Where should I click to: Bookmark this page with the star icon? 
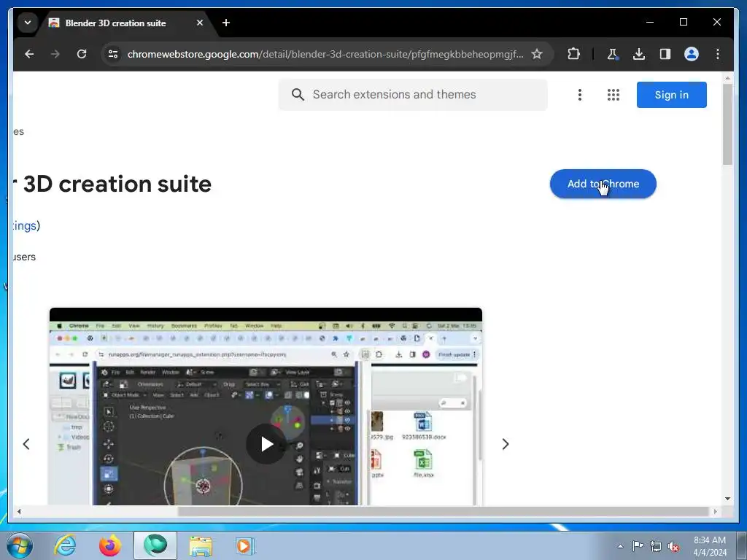[x=537, y=54]
